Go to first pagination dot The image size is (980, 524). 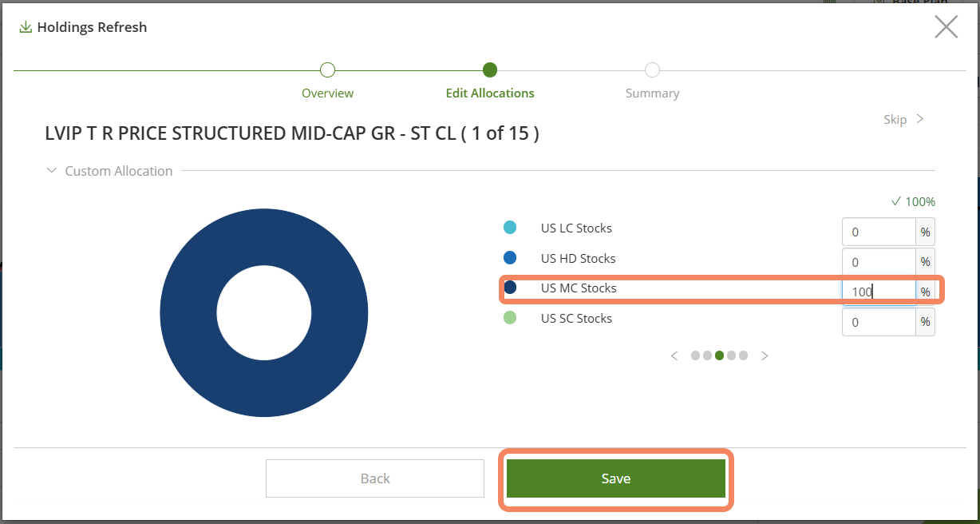[695, 356]
